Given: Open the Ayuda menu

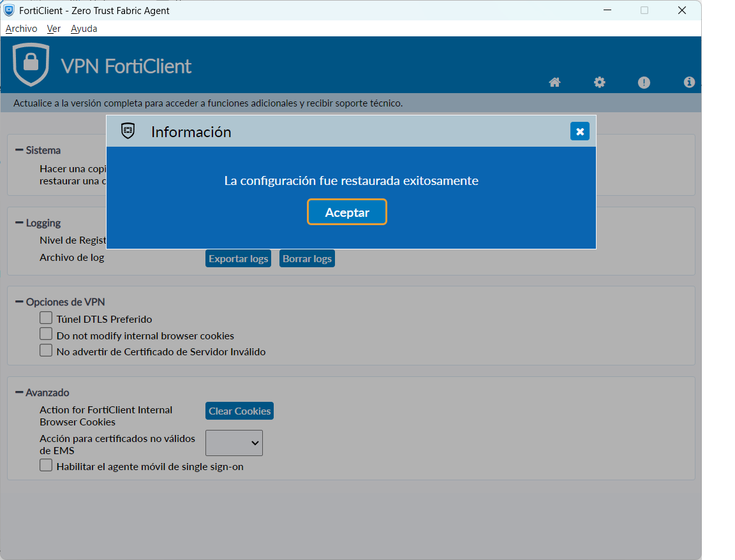Looking at the screenshot, I should coord(84,29).
